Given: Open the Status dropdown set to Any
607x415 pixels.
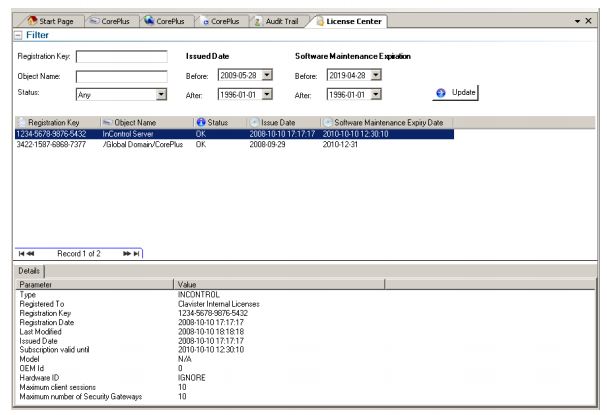Looking at the screenshot, I should pyautogui.click(x=161, y=95).
